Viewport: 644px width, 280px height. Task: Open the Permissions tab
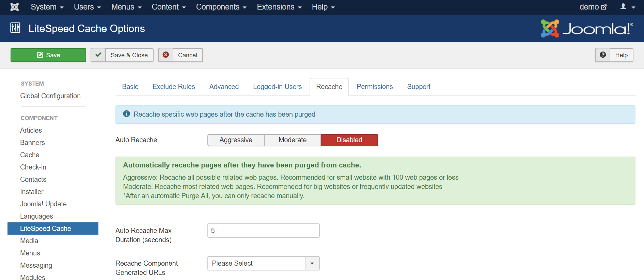pos(375,87)
